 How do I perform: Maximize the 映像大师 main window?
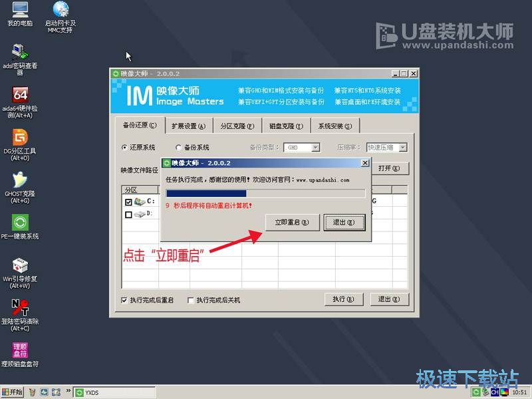pos(404,74)
